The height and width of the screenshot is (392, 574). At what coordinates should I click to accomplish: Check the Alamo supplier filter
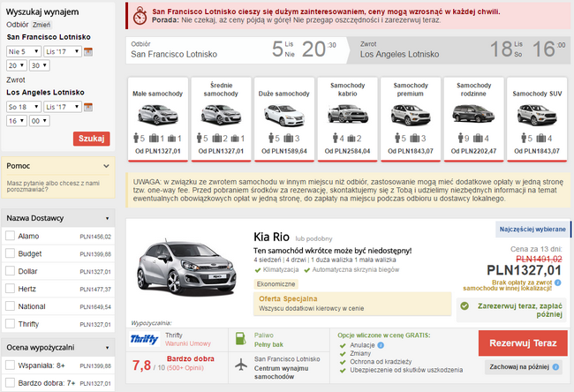[x=10, y=237]
